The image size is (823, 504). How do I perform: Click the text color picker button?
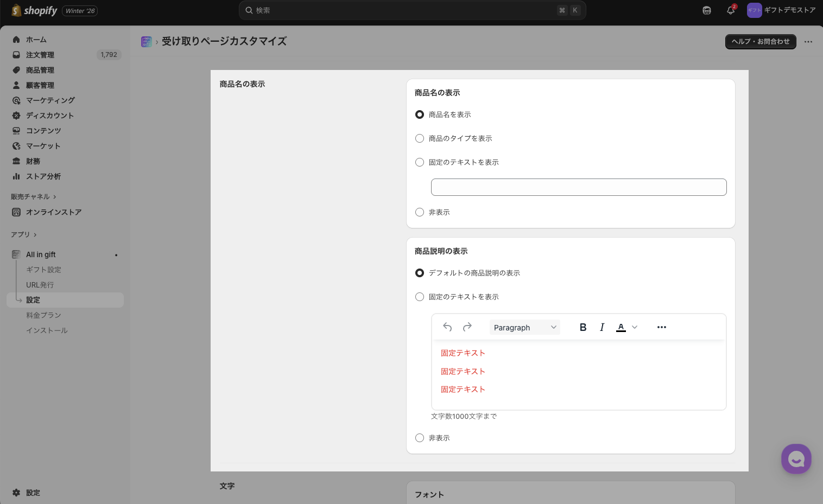click(621, 327)
